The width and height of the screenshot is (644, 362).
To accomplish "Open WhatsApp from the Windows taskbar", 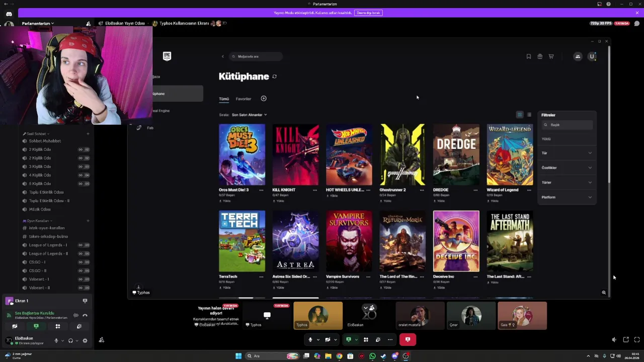I will coord(372,356).
